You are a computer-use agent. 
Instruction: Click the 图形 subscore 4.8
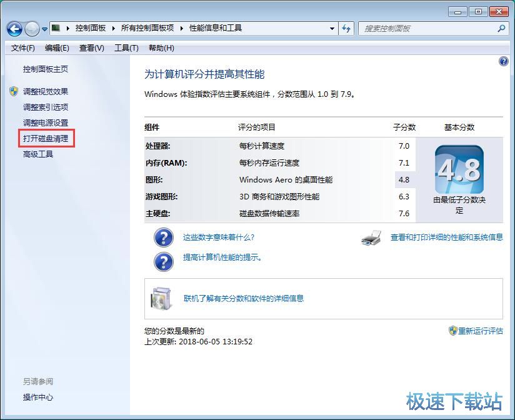pos(404,179)
